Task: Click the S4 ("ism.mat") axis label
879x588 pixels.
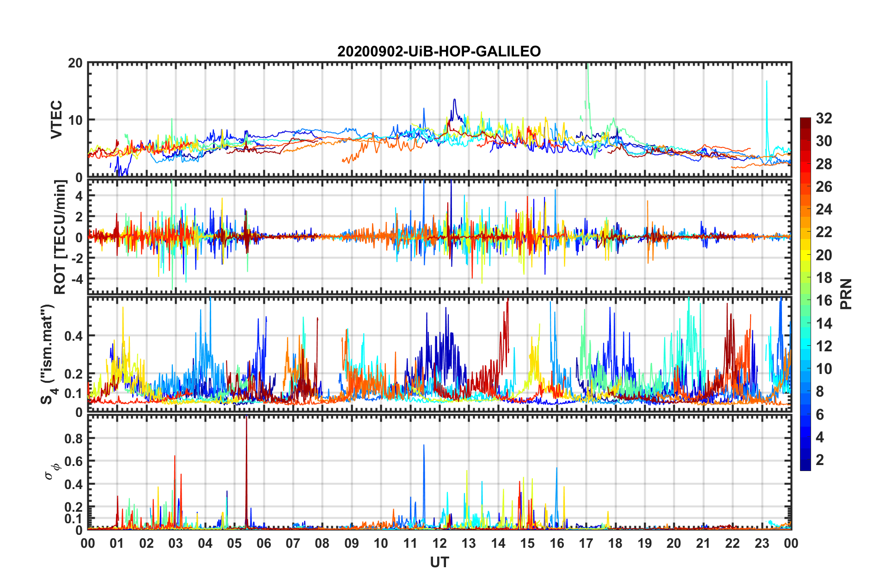Action: click(x=48, y=354)
